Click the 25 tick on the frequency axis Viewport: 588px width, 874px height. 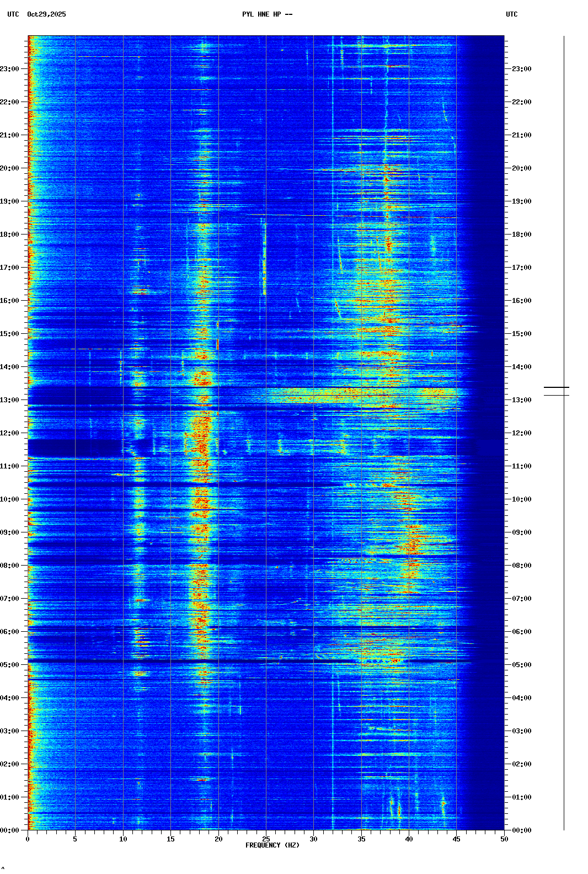[x=266, y=839]
